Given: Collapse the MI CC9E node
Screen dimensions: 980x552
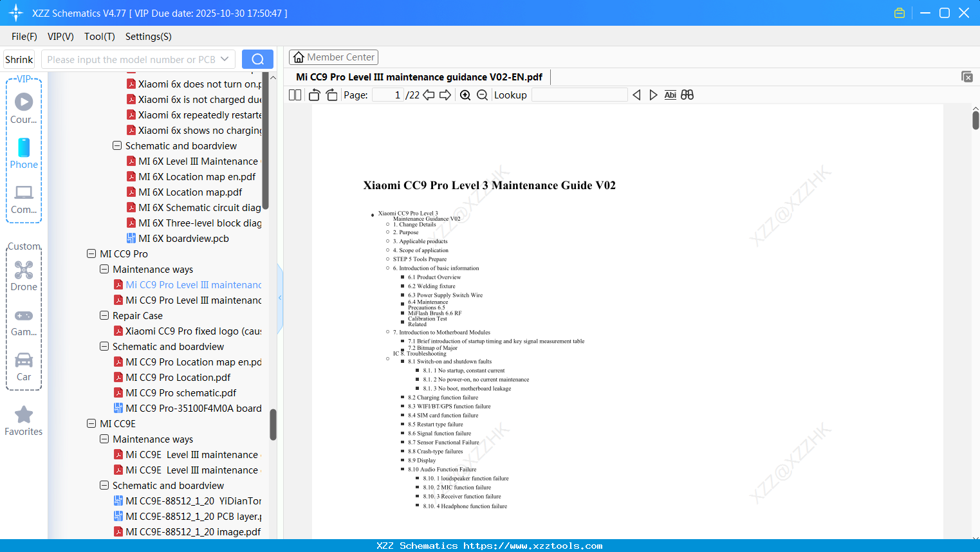Looking at the screenshot, I should 91,423.
